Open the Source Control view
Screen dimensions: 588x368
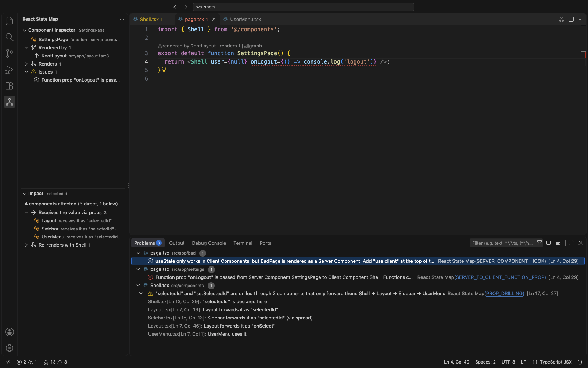(x=10, y=53)
